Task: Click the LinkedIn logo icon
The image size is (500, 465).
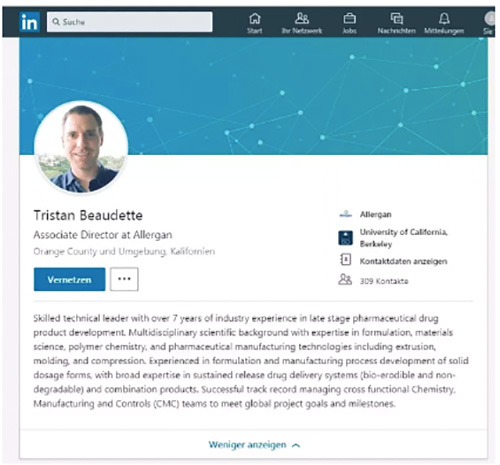Action: [x=30, y=22]
